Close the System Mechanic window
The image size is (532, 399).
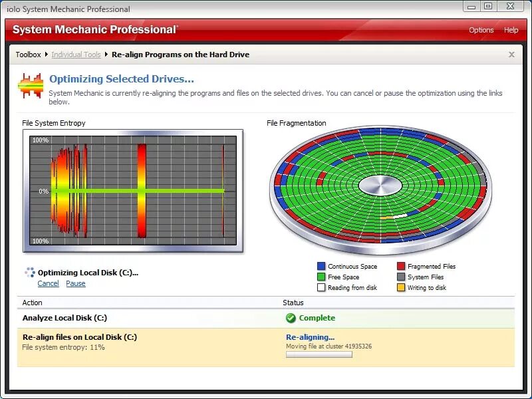click(x=510, y=7)
